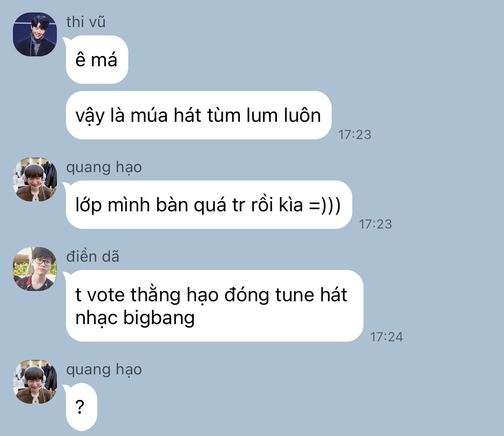
Task: Click the word 'luôn' in thi vũ's message
Action: (302, 115)
